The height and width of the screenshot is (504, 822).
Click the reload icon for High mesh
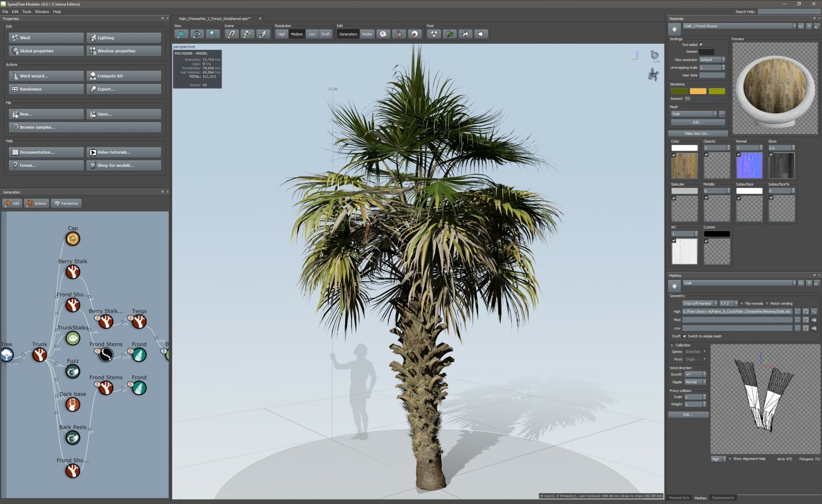[805, 311]
